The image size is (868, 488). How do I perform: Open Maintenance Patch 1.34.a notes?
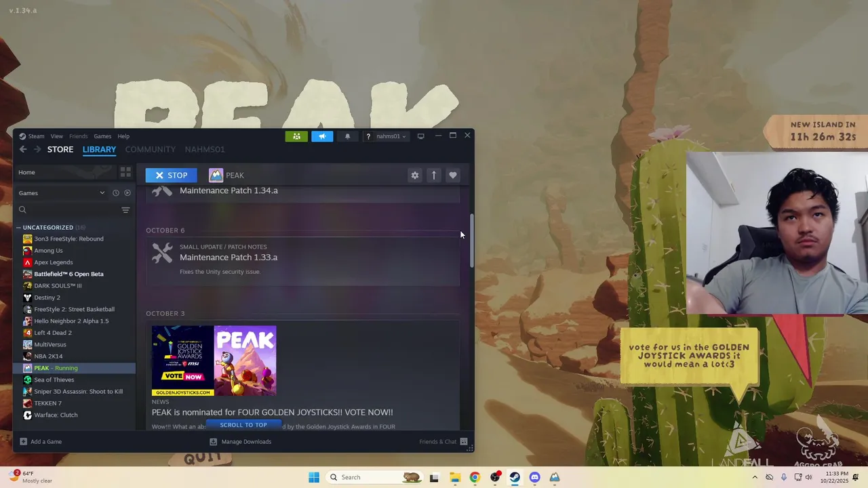[x=229, y=190]
